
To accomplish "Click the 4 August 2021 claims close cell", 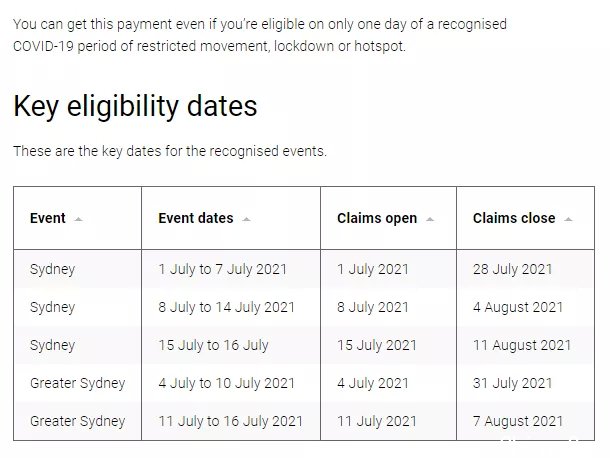I will (x=526, y=307).
